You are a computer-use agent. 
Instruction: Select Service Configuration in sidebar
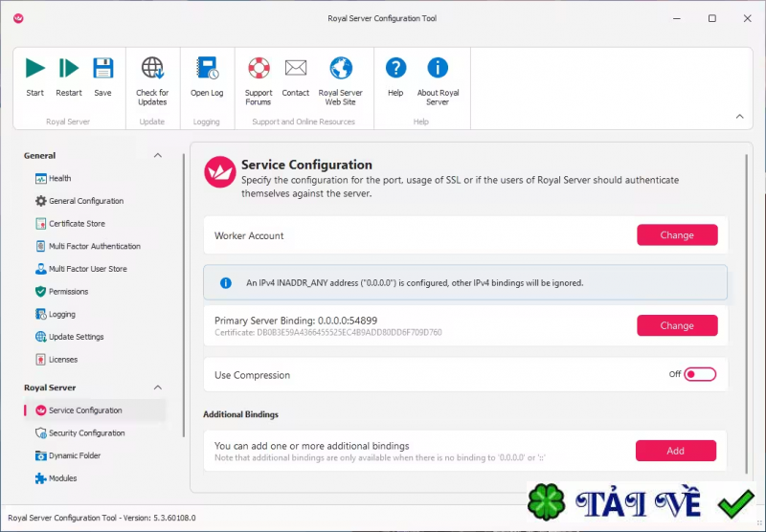(x=95, y=410)
